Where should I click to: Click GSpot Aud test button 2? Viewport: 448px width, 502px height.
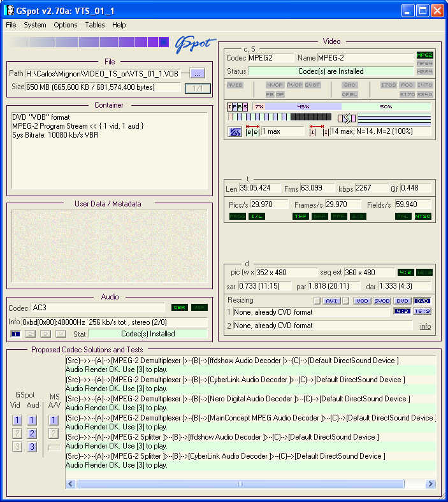32,433
